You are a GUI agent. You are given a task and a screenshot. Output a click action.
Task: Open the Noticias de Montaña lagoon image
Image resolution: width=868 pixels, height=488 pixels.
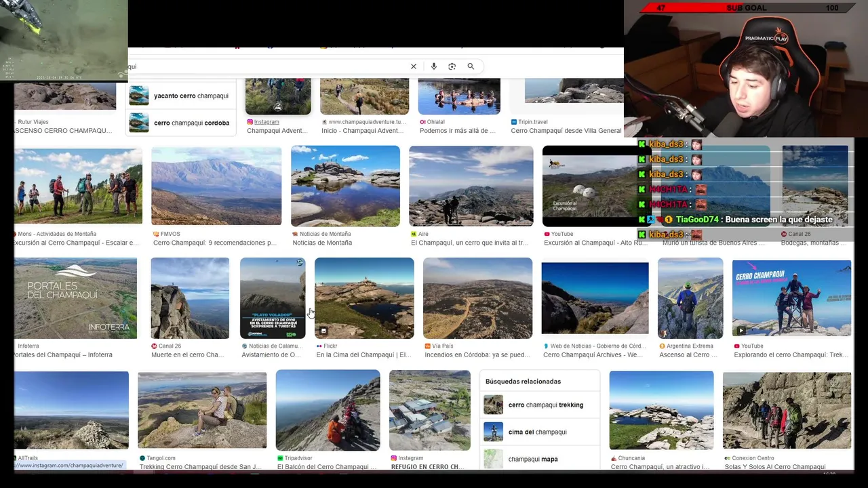pyautogui.click(x=345, y=186)
